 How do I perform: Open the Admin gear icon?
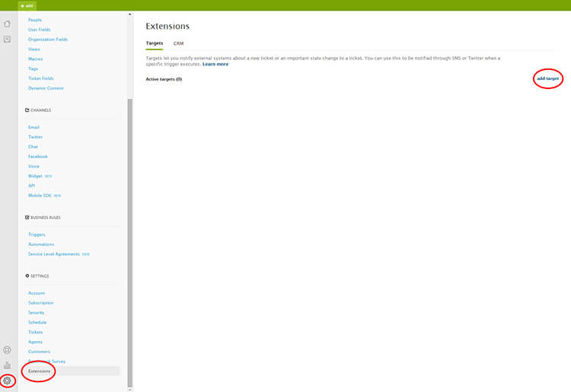[7, 381]
